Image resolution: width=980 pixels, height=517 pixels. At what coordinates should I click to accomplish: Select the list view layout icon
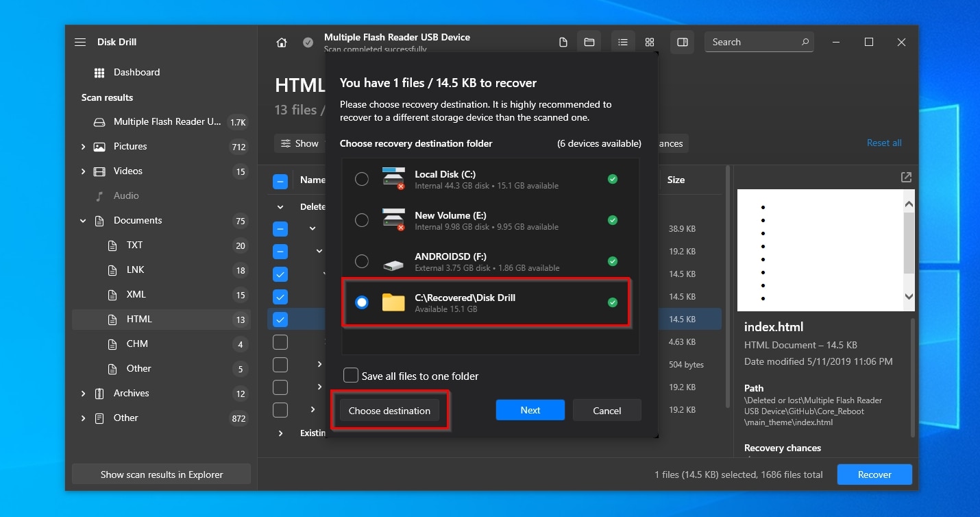coord(623,43)
